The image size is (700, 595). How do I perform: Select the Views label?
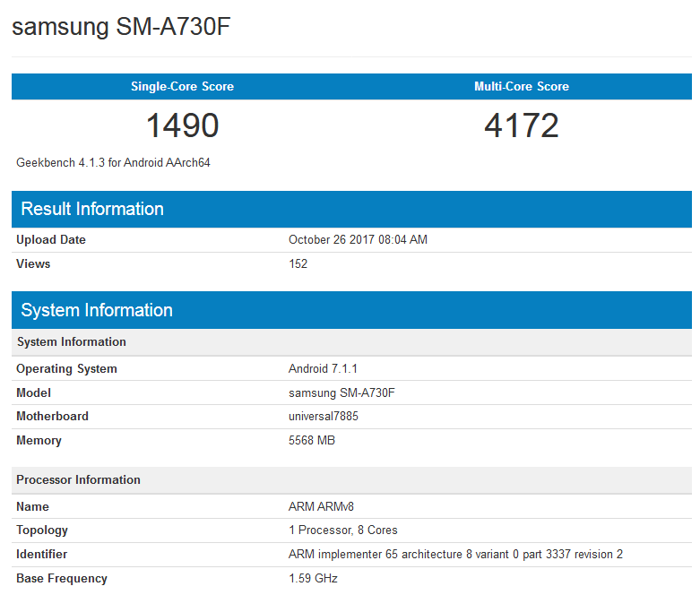point(33,263)
